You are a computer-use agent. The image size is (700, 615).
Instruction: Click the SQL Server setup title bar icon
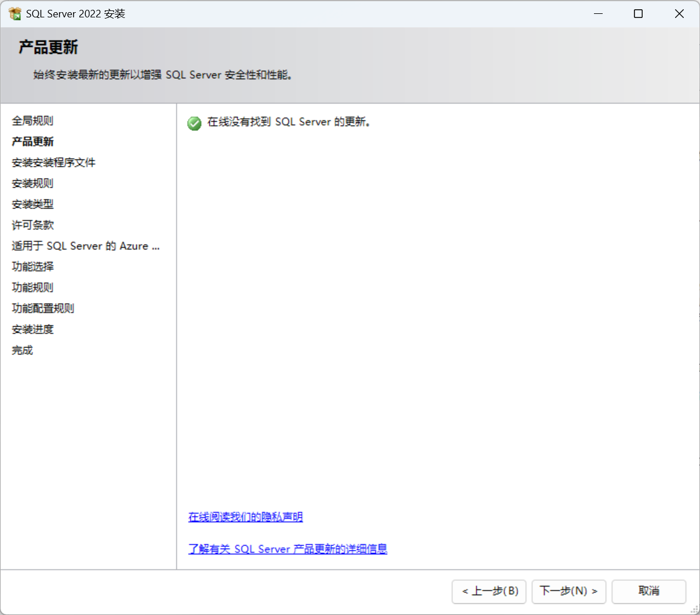[15, 13]
